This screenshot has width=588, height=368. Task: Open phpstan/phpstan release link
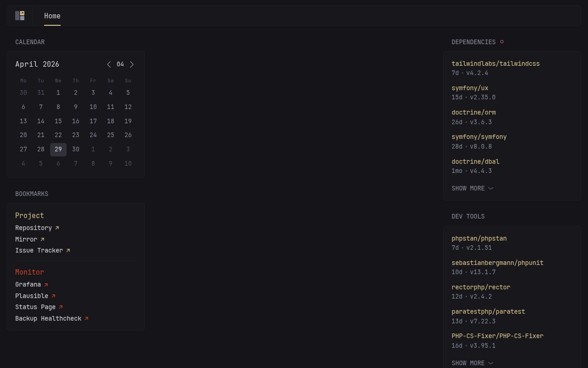coord(479,238)
